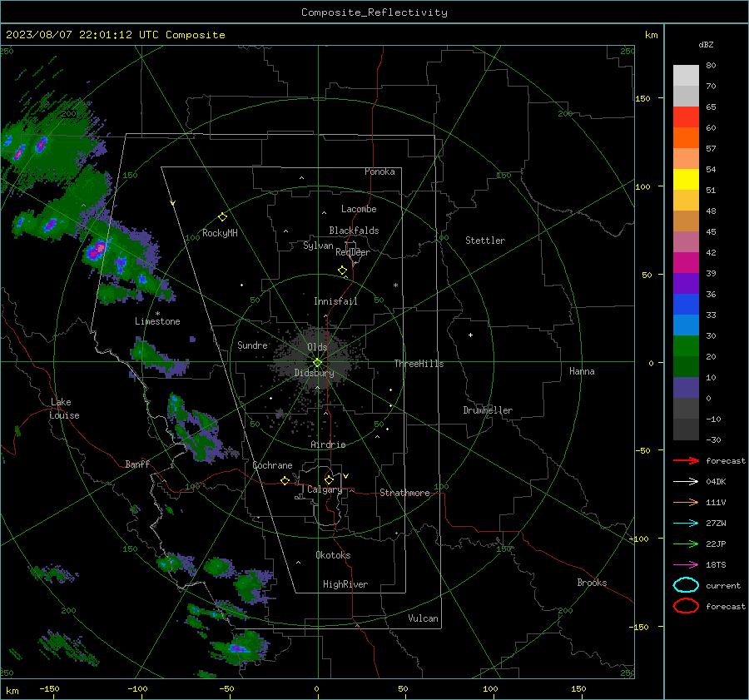Click the HighRiver label
Screen dimensions: 749x700
[345, 584]
